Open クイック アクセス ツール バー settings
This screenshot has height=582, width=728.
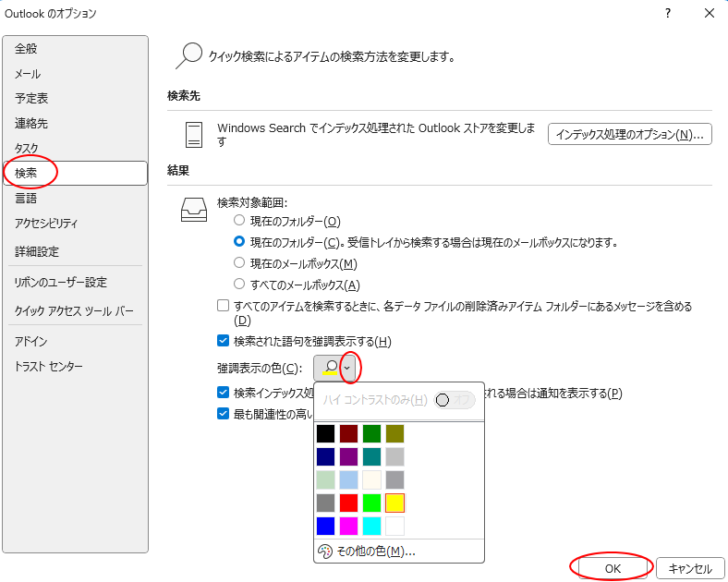(74, 311)
